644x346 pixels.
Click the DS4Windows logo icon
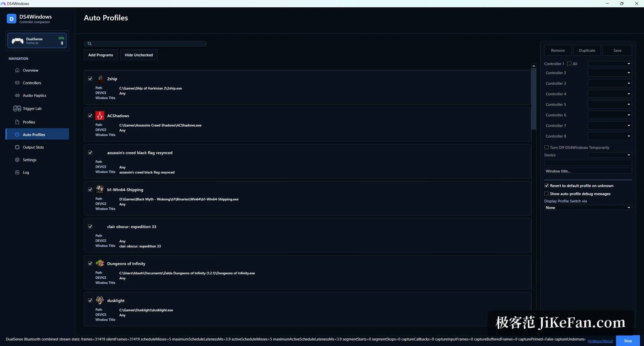(11, 19)
